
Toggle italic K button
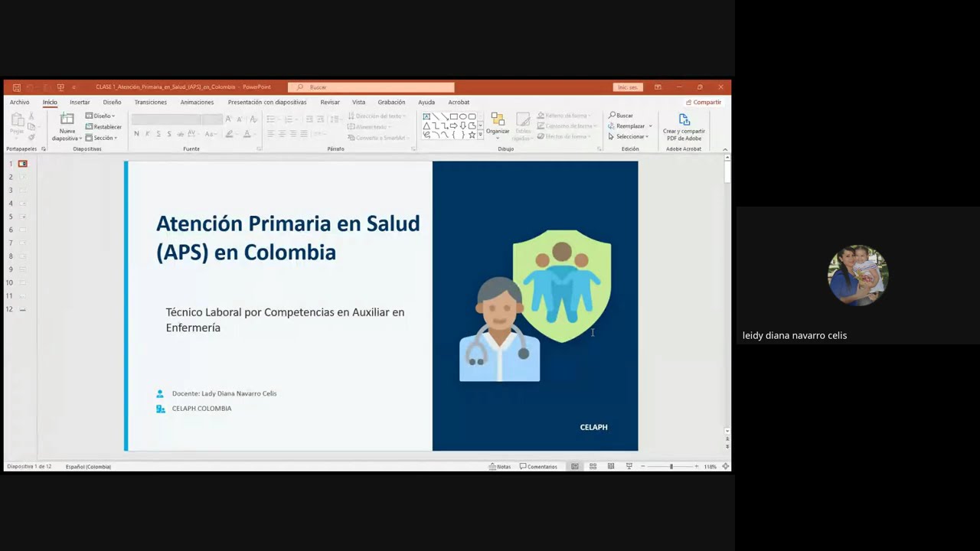tap(148, 134)
